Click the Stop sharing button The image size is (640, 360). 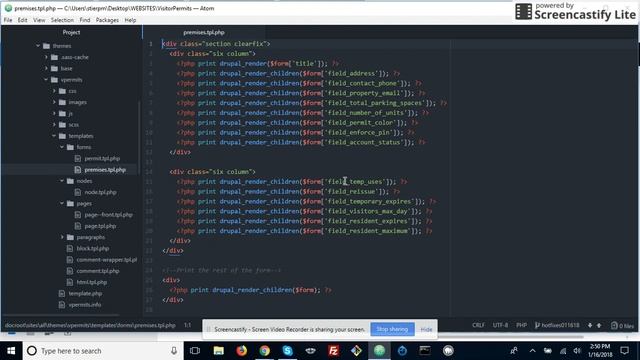[392, 329]
